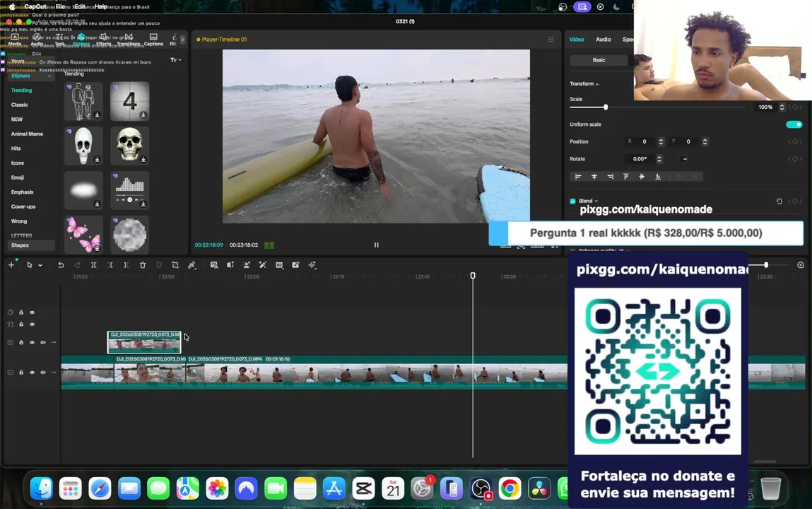Align clip left with the align-left icon
The height and width of the screenshot is (509, 812).
(x=579, y=177)
